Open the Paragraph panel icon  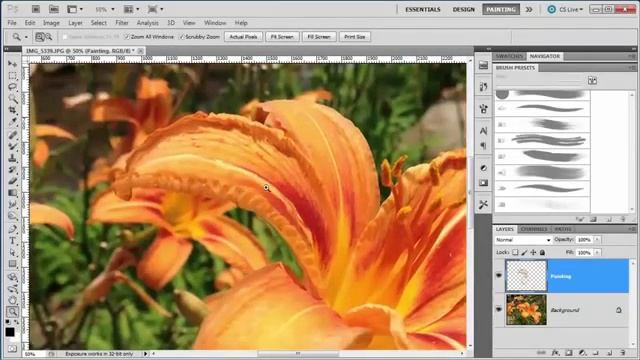point(483,146)
